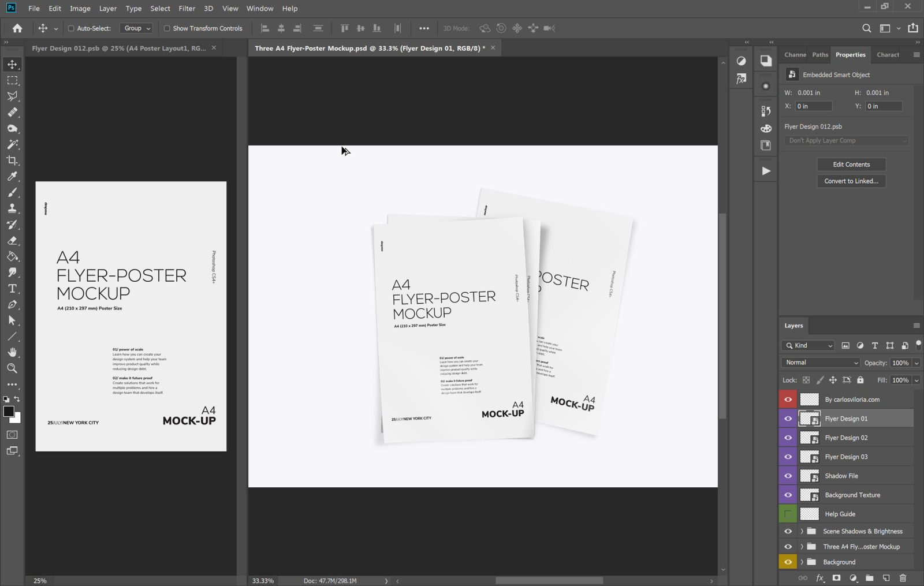Switch to the Paths tab
The height and width of the screenshot is (586, 924).
coord(820,55)
